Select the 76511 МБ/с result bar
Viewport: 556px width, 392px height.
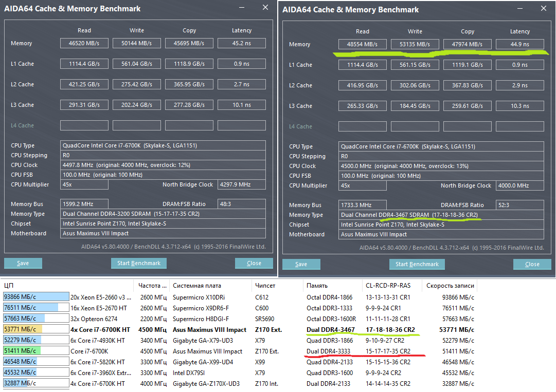pos(36,308)
